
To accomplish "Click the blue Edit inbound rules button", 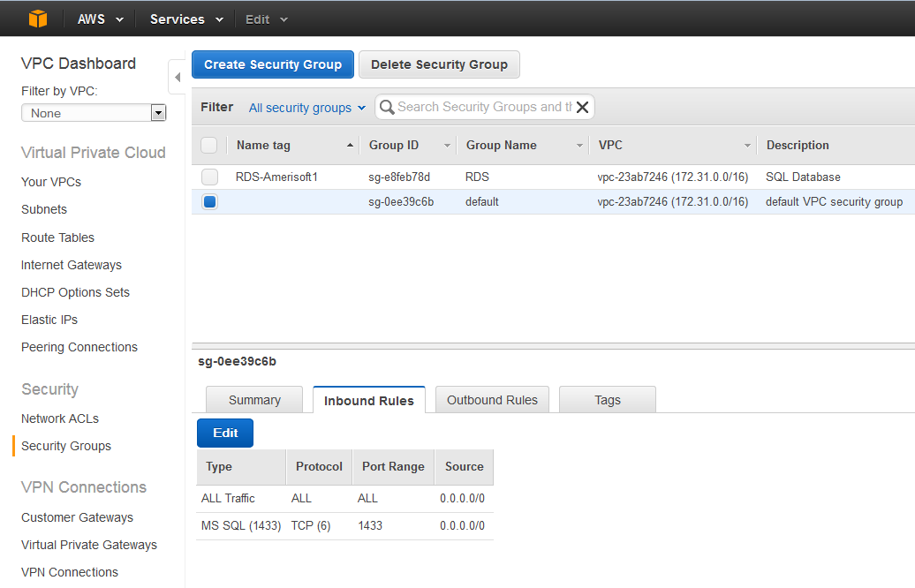I will coord(225,433).
